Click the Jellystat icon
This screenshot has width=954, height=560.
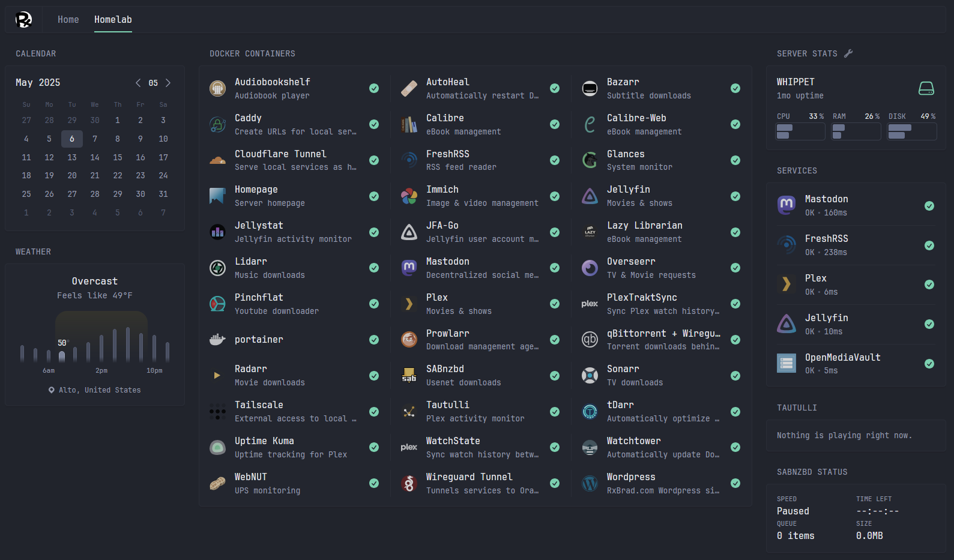click(x=217, y=232)
